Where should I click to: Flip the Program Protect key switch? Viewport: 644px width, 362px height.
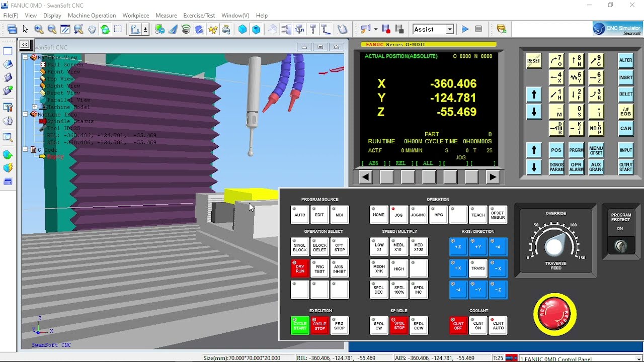click(x=620, y=246)
